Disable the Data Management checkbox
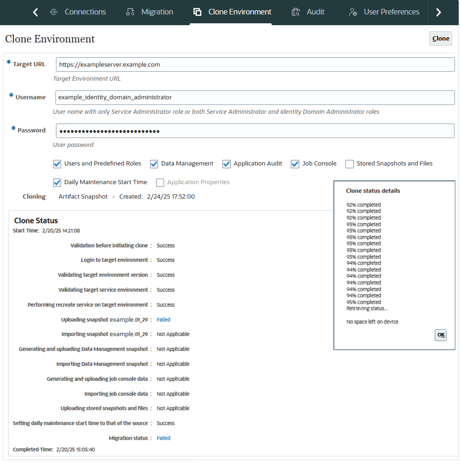 (154, 164)
